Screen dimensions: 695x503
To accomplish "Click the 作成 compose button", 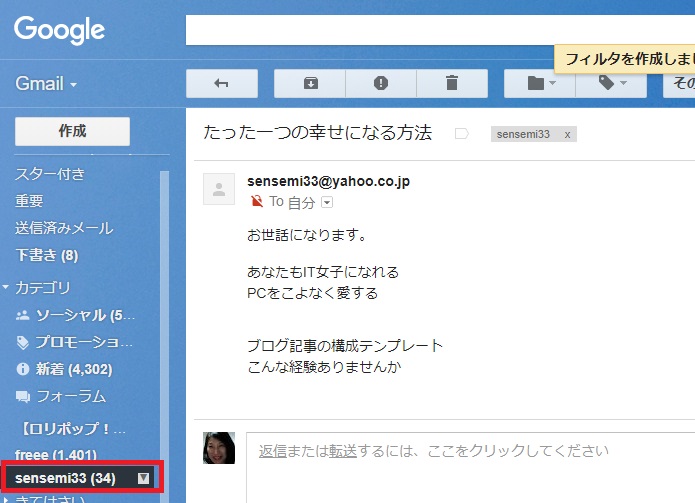I will [x=72, y=131].
